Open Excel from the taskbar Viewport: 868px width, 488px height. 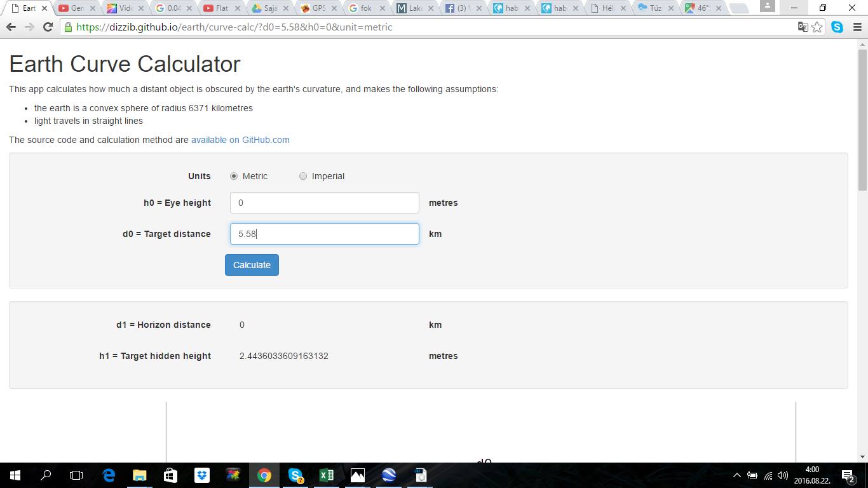click(327, 475)
